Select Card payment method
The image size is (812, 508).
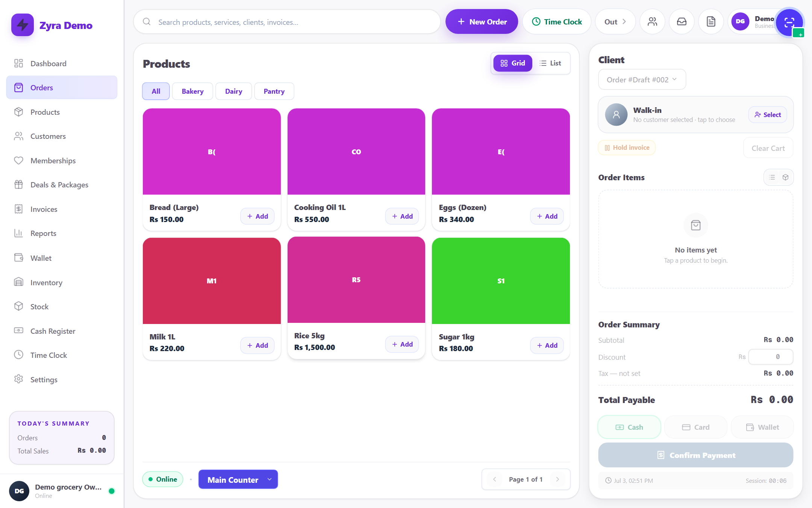[696, 427]
